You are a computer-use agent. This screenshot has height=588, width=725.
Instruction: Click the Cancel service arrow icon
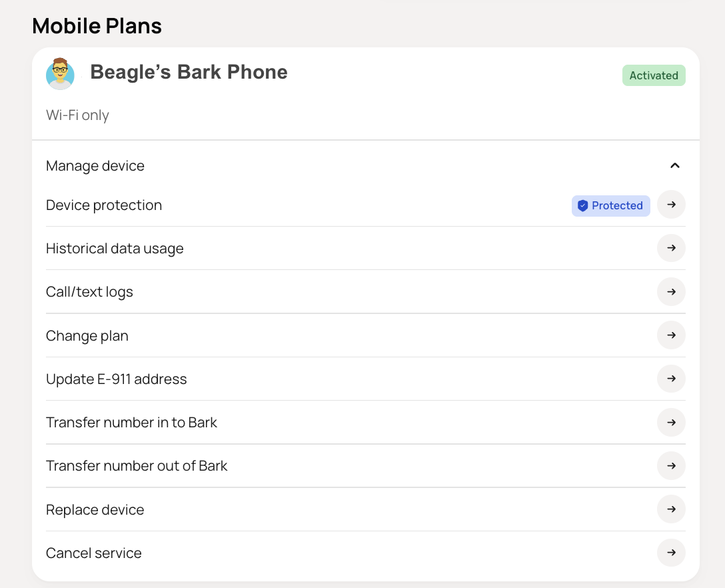pyautogui.click(x=671, y=553)
